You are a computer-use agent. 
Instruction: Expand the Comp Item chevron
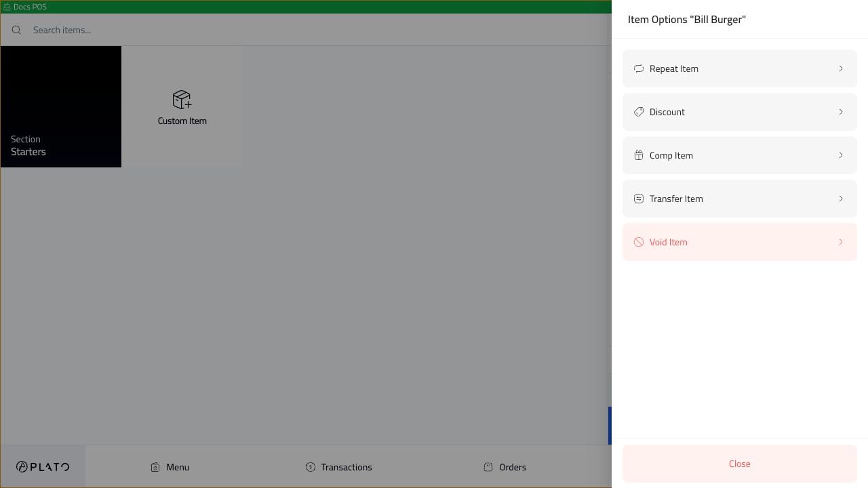841,155
